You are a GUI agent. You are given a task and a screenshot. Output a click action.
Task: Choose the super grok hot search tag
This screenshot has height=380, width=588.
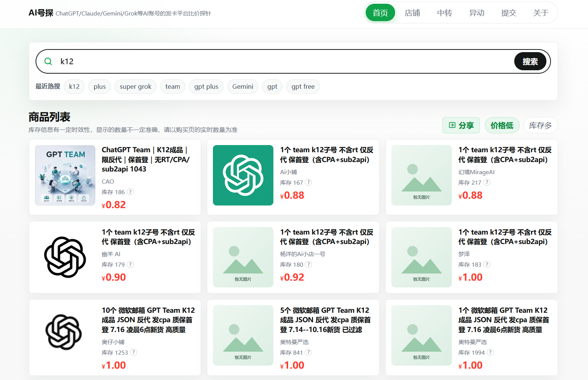point(135,87)
